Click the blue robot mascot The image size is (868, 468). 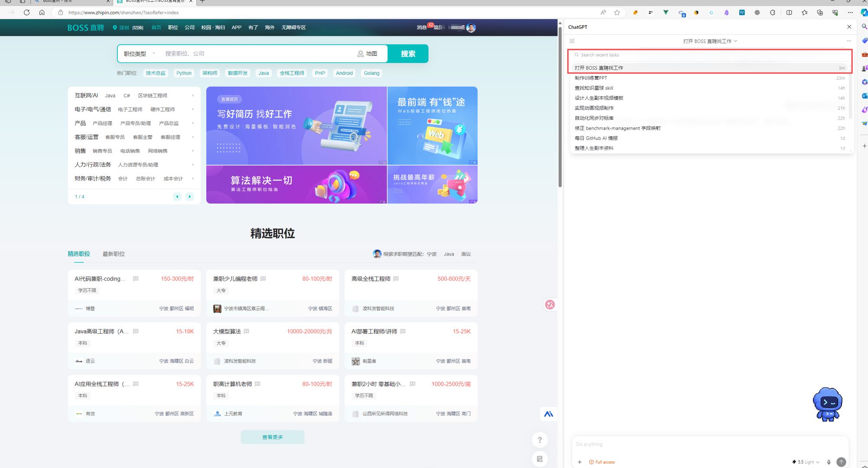(x=827, y=404)
